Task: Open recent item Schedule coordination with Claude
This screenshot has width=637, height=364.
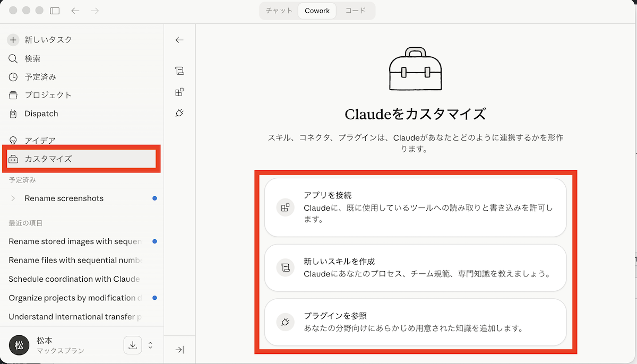Action: [x=74, y=279]
